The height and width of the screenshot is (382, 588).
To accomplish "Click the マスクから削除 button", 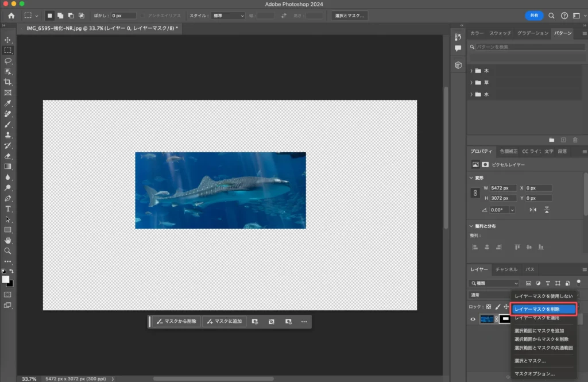I will 177,322.
